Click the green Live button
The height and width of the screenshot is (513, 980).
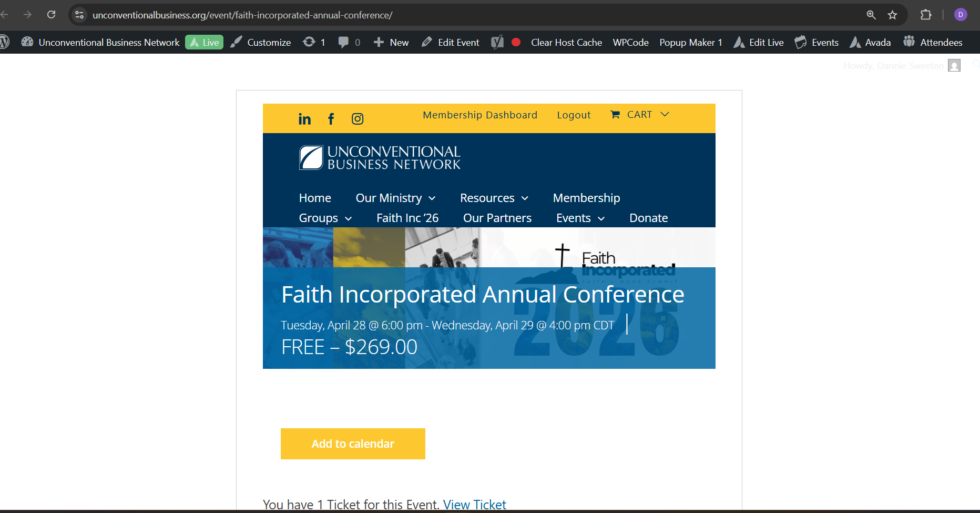204,42
